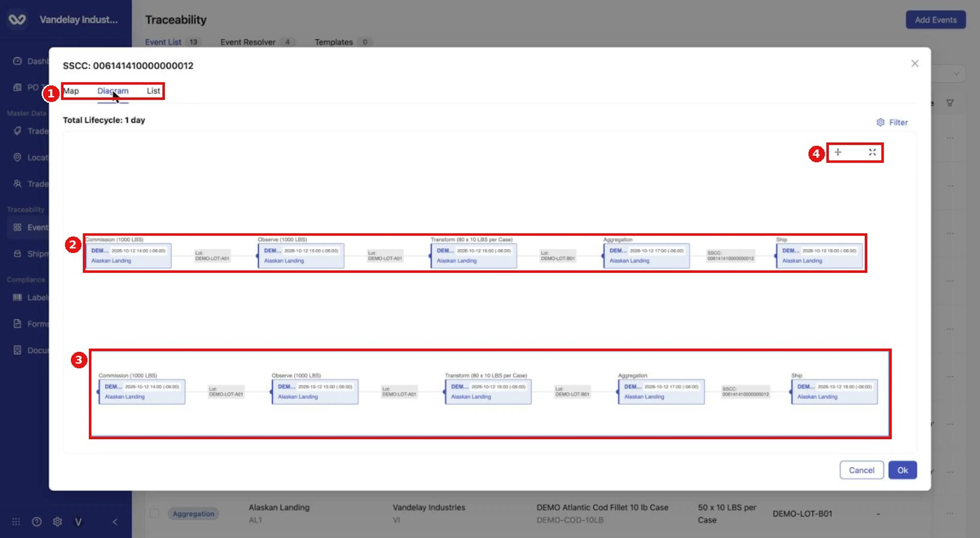The height and width of the screenshot is (538, 980).
Task: Close the SSCC dialog with X
Action: coord(915,64)
